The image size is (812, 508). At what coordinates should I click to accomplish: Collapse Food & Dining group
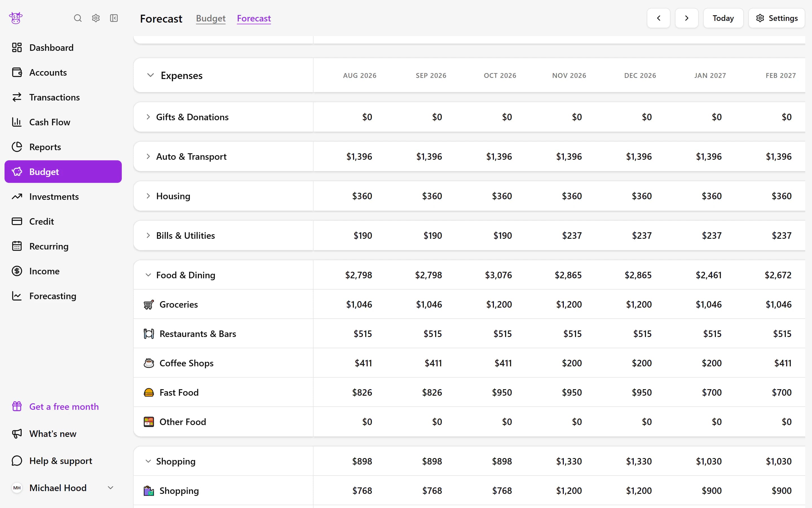148,275
